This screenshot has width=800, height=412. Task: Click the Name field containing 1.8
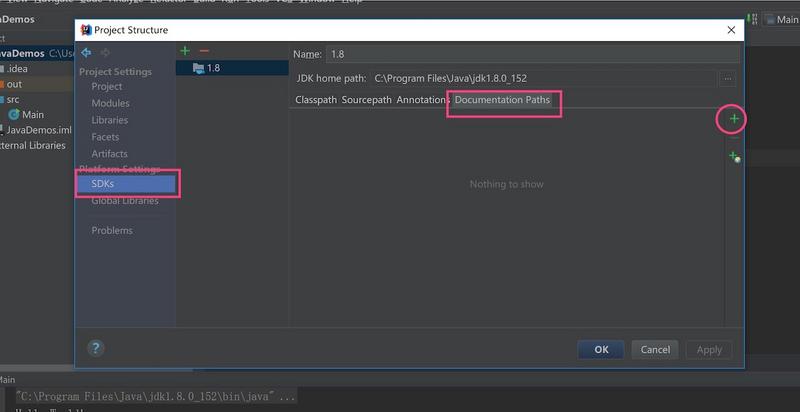click(x=533, y=54)
